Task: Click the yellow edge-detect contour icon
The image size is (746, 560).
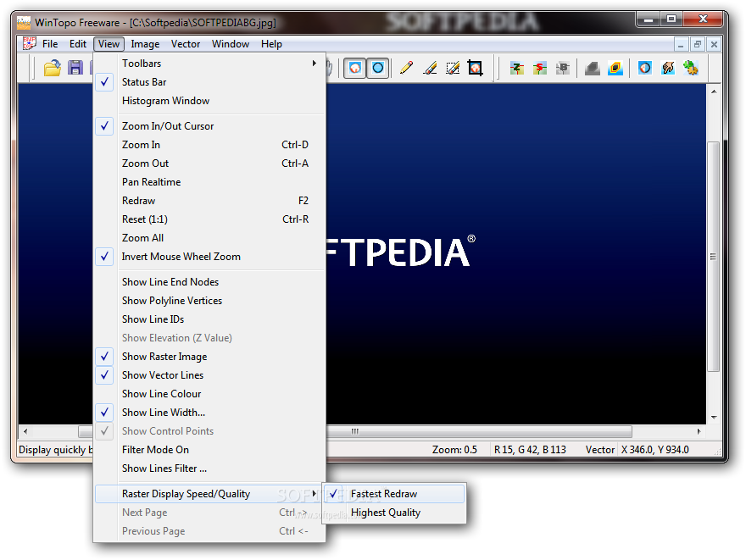Action: [615, 68]
